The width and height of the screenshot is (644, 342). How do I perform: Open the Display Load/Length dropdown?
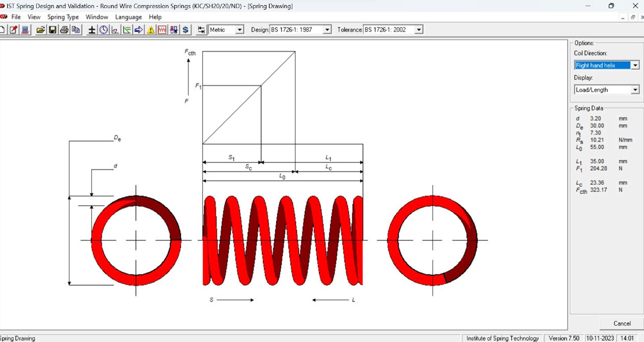click(x=635, y=90)
